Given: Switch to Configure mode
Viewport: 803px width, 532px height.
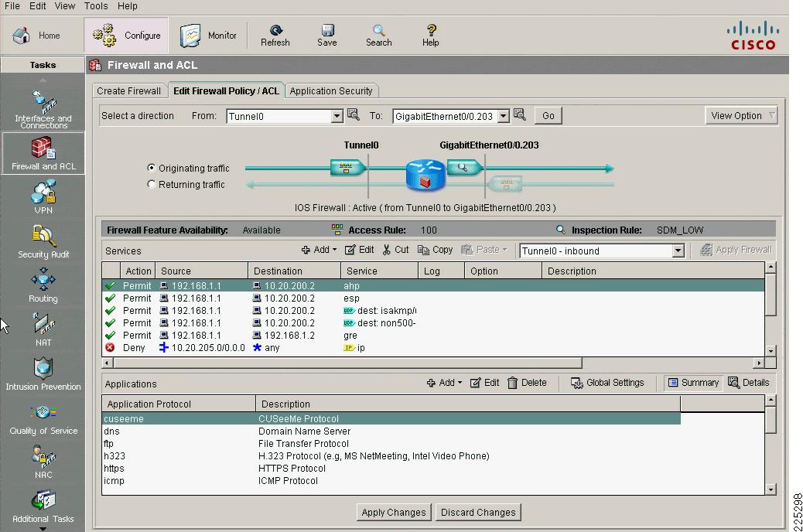Looking at the screenshot, I should tap(127, 36).
